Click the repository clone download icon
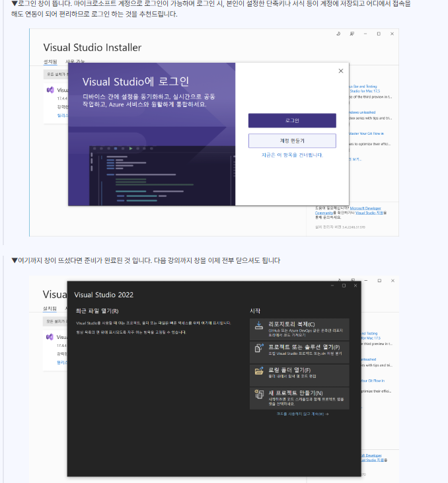Screen dimensions: 448x483 point(259,326)
